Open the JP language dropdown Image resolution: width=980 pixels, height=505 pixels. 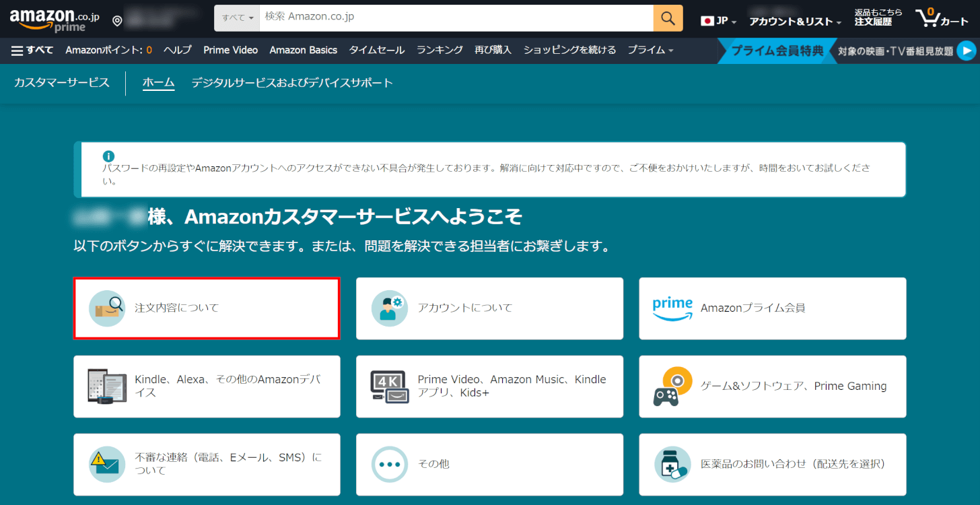coord(719,21)
